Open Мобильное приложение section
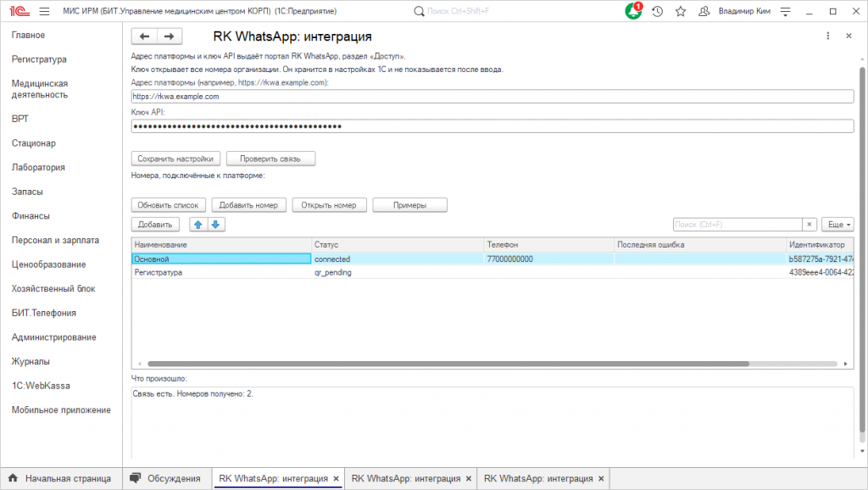The width and height of the screenshot is (868, 490). click(61, 410)
